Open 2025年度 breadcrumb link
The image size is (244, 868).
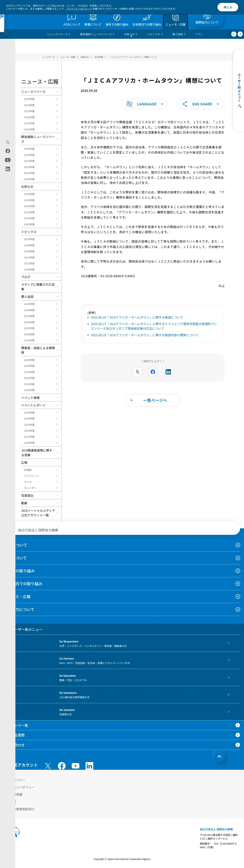tap(98, 57)
